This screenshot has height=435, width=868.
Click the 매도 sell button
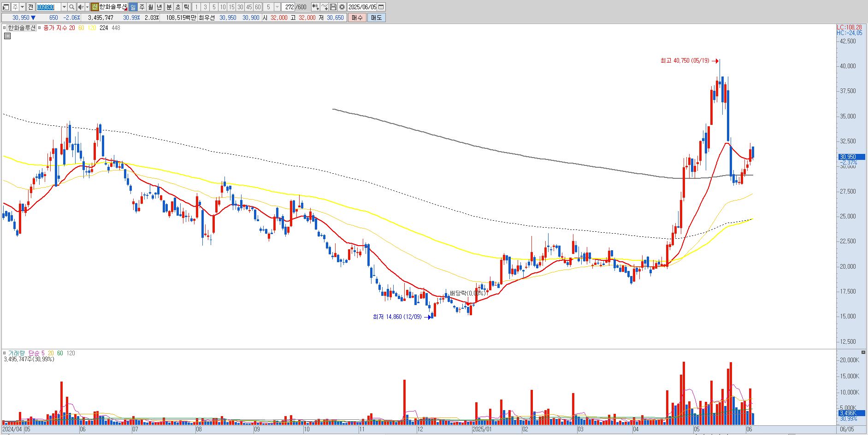click(376, 18)
